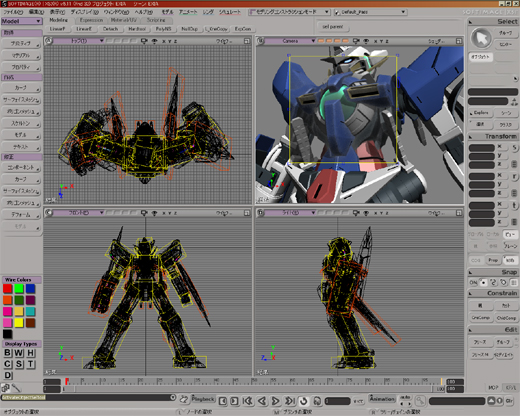Screen dimensions: 520x416
Task: Jump to last frame
Action: (289, 401)
